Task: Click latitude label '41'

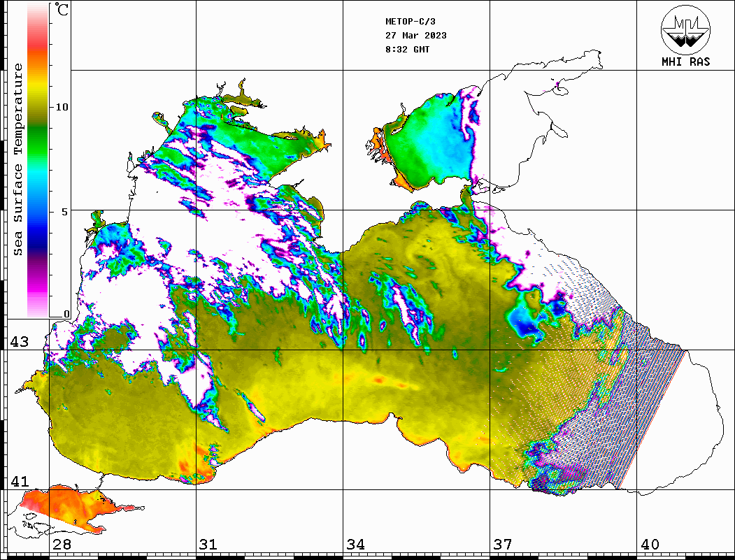Action: click(x=19, y=481)
